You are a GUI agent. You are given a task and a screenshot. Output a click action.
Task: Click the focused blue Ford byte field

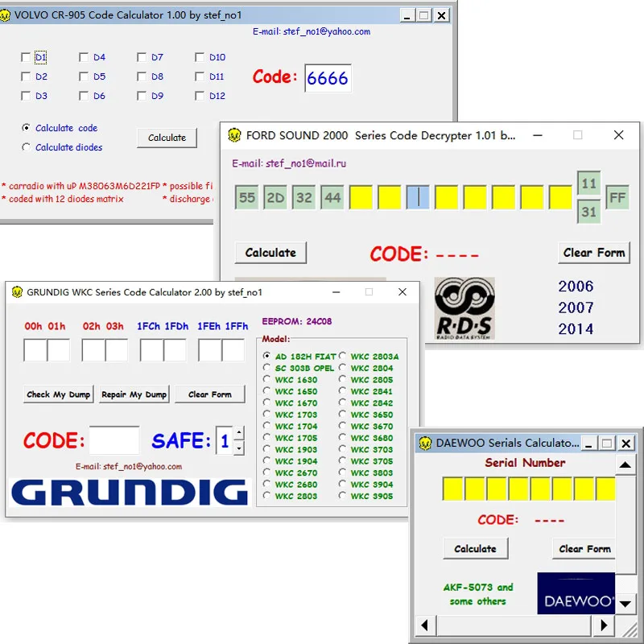click(418, 197)
